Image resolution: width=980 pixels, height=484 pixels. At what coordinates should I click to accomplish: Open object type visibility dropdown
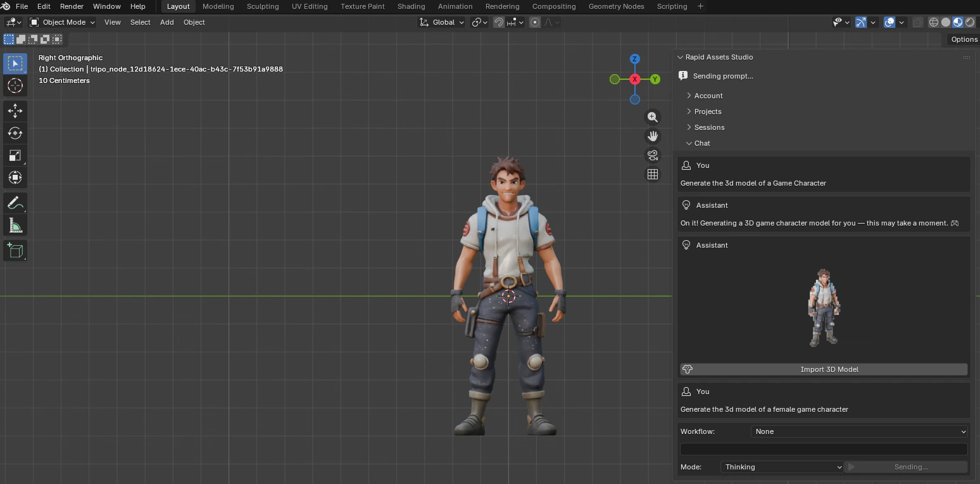(841, 22)
